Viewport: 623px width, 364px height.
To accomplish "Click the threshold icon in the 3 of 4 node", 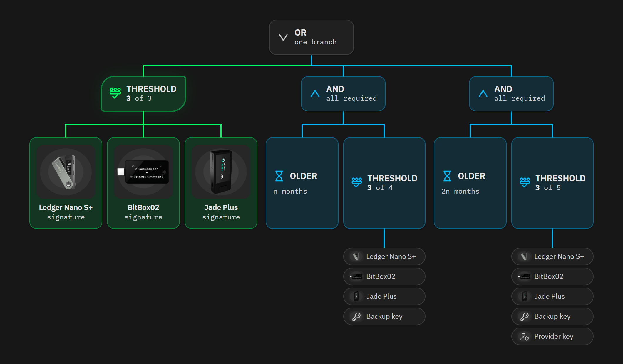I will pyautogui.click(x=357, y=182).
